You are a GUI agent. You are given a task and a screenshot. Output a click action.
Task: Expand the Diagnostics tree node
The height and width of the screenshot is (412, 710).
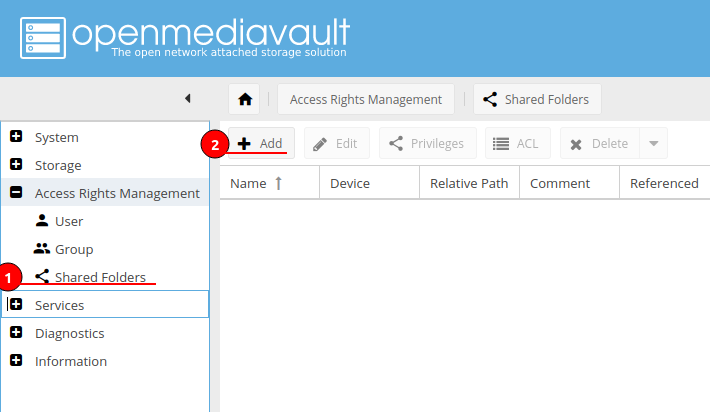tap(16, 332)
